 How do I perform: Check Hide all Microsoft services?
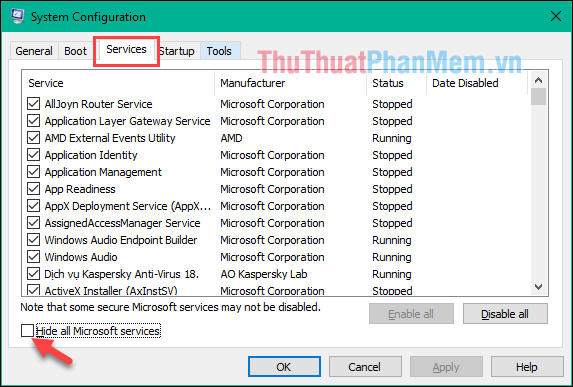tap(27, 331)
